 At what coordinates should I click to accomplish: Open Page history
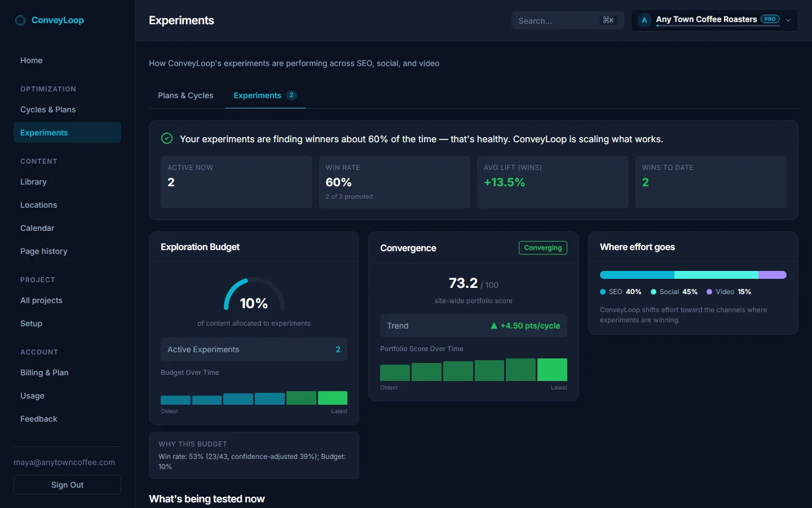pos(67,251)
